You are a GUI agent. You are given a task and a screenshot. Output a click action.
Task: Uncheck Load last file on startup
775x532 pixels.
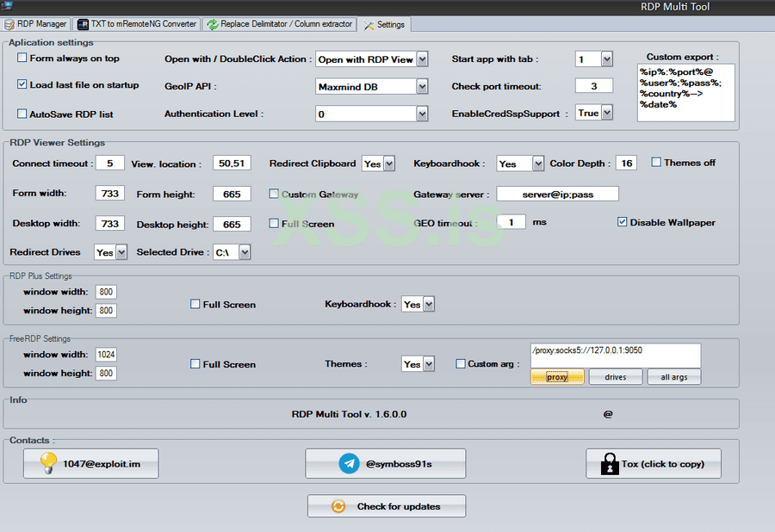coord(22,85)
